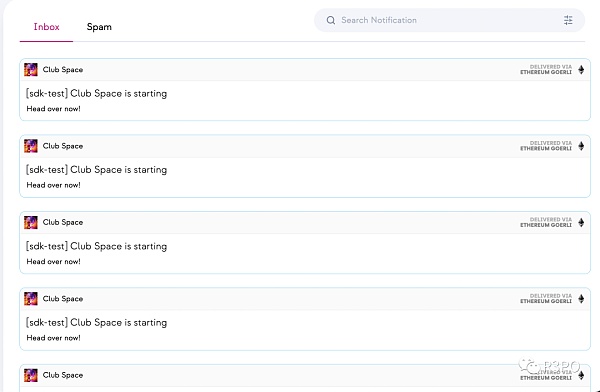Open fourth notification's "Club Space is starting" title
This screenshot has height=392, width=600.
(x=96, y=322)
